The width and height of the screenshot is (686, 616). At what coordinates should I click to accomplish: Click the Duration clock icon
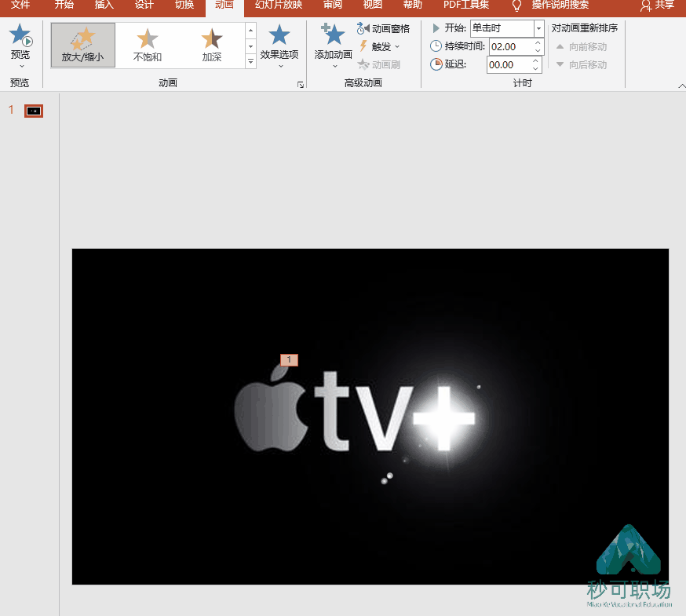pyautogui.click(x=436, y=46)
